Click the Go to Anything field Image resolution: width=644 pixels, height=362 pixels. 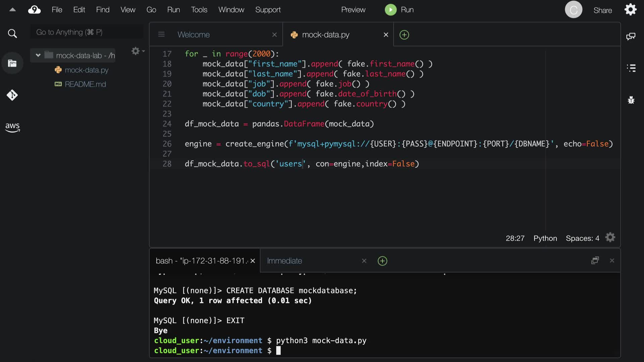pyautogui.click(x=87, y=32)
